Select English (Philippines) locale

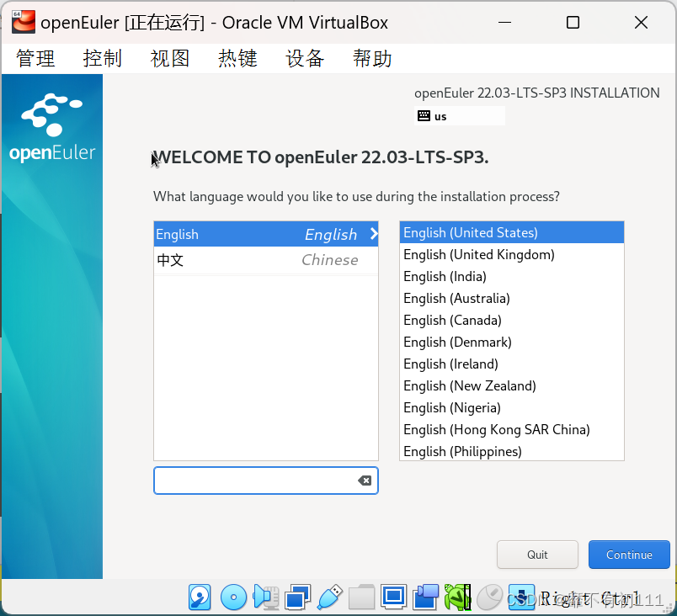tap(512, 451)
